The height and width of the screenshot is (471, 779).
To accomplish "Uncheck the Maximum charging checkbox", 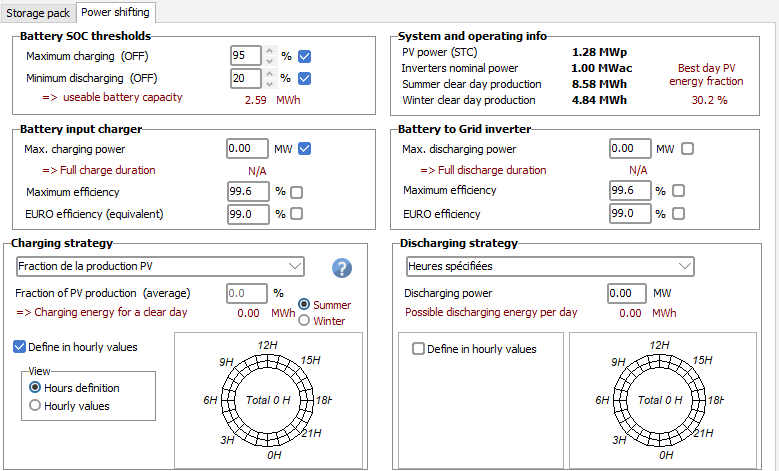I will pyautogui.click(x=305, y=56).
